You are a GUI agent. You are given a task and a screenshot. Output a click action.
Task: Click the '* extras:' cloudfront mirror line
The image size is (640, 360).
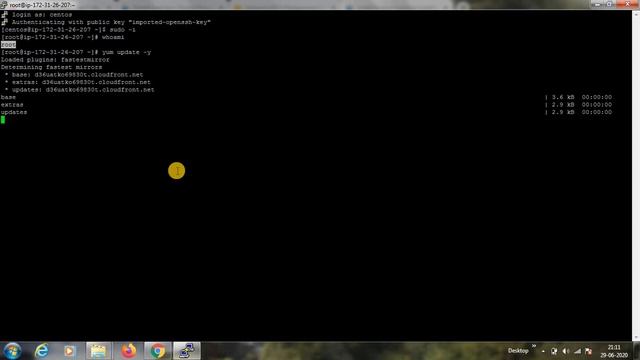[78, 82]
